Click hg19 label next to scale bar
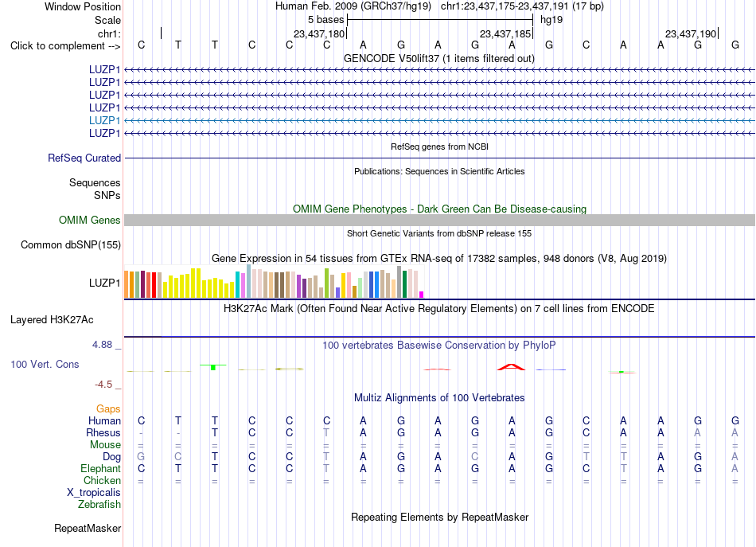756x547 pixels. (551, 20)
